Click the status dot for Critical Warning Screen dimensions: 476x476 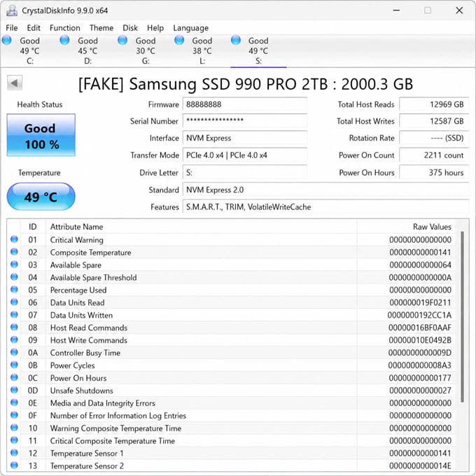pyautogui.click(x=14, y=239)
